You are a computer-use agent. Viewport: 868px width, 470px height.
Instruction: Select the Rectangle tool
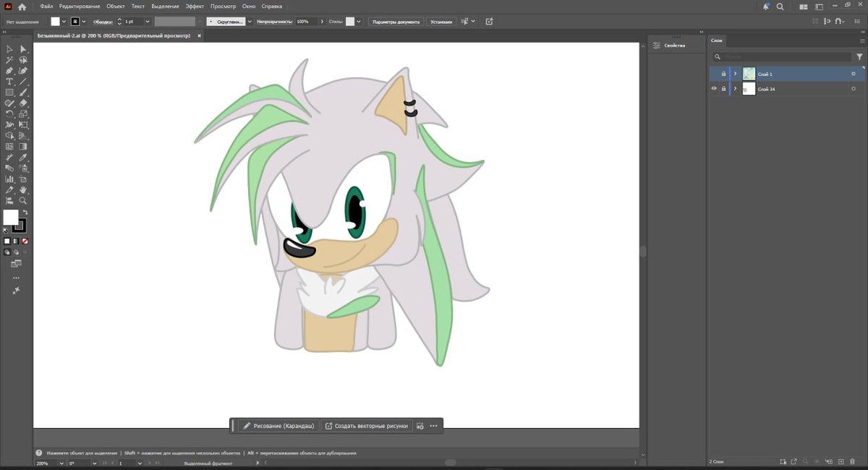pos(9,93)
